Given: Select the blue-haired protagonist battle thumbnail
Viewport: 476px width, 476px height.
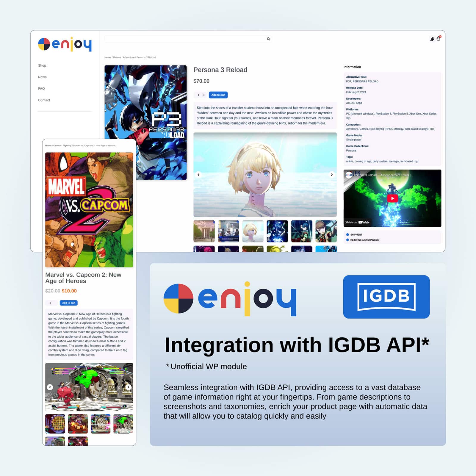Looking at the screenshot, I should pyautogui.click(x=302, y=231).
